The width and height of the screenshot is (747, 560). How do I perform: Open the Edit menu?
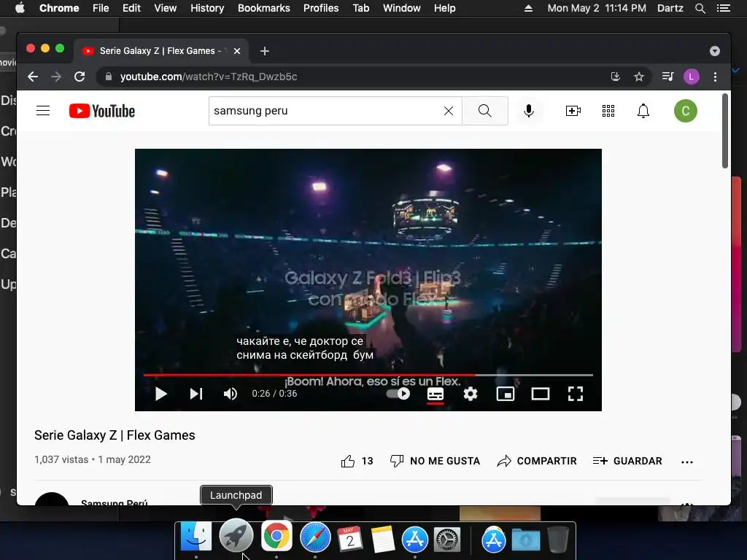[131, 8]
